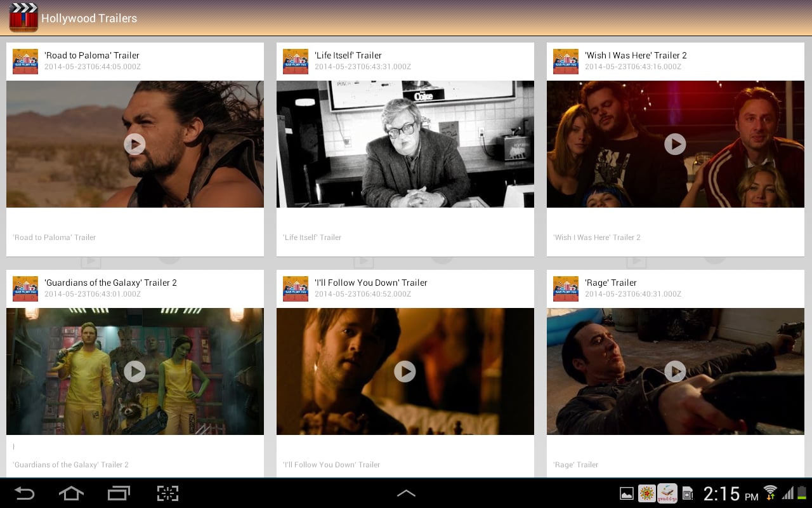
Task: Open the 'I'll Follow You Down' Trailer heading
Action: (x=371, y=283)
